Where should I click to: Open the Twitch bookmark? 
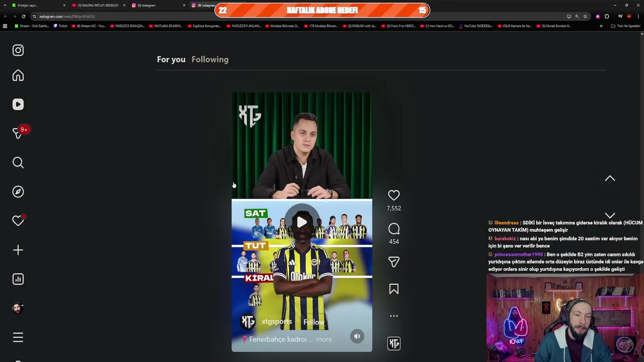click(x=60, y=26)
